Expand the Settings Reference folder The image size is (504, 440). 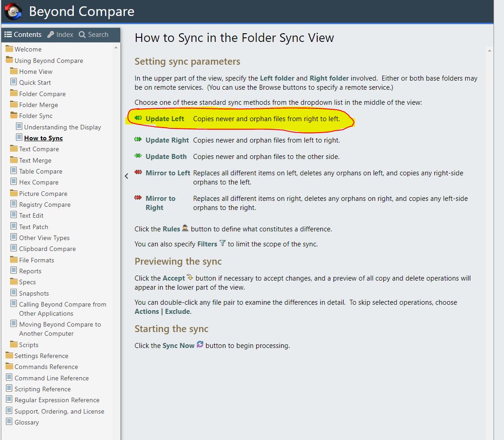[37, 356]
